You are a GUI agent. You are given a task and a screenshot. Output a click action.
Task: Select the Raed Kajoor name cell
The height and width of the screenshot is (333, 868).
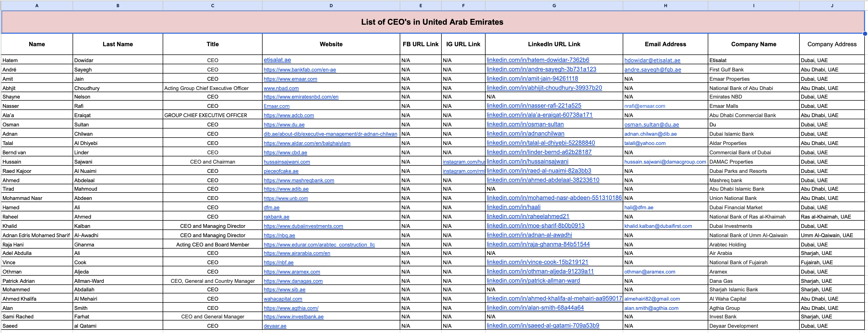pos(37,171)
